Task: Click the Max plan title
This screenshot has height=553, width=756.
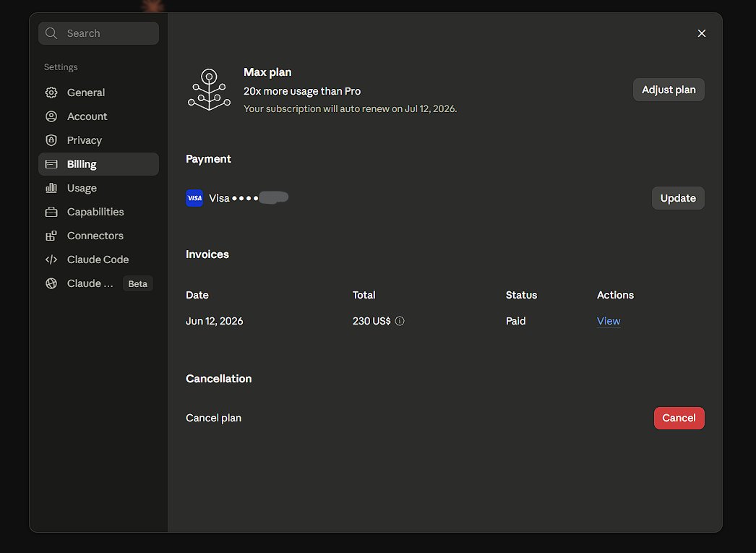Action: [x=267, y=72]
